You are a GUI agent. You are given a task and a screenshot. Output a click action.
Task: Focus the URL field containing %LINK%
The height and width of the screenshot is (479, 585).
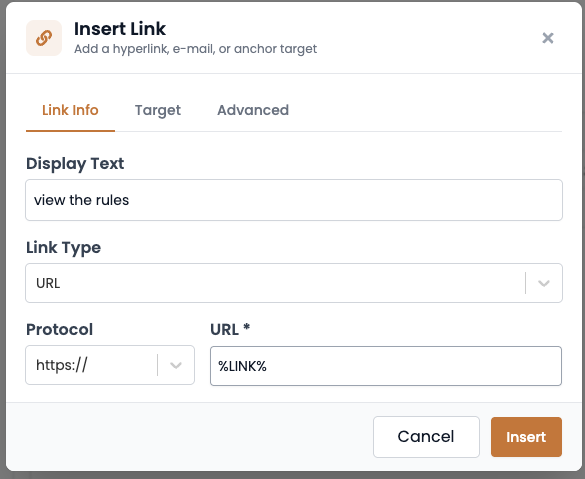click(x=386, y=366)
